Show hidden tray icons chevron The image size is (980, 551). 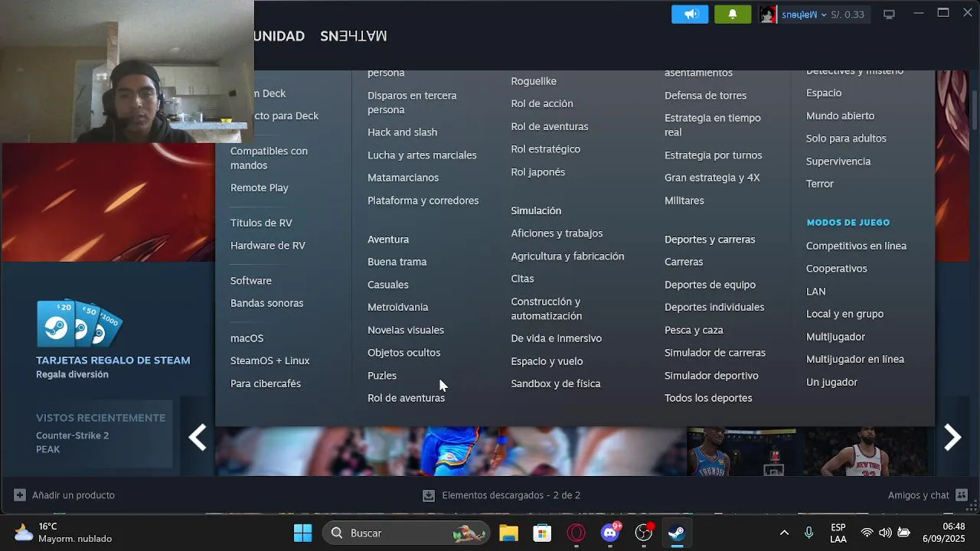[784, 533]
